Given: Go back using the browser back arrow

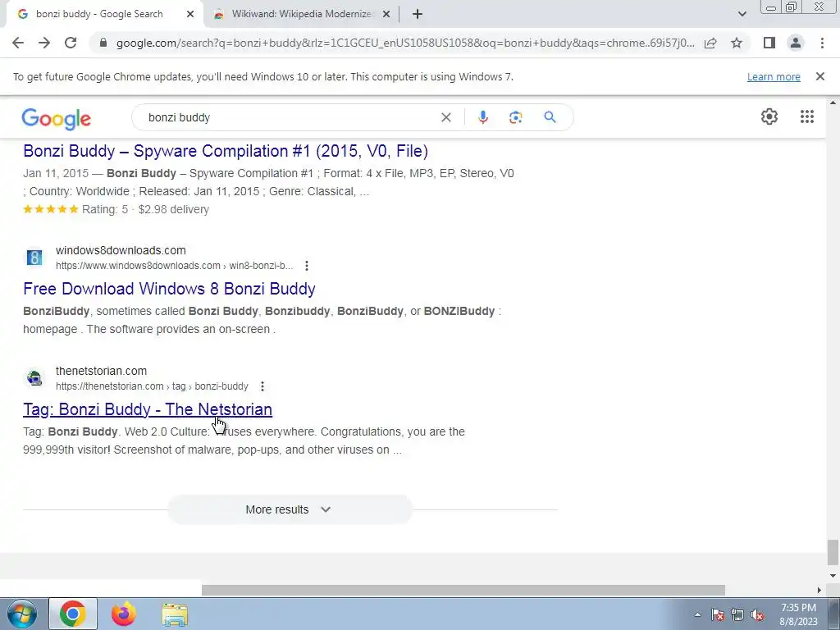Looking at the screenshot, I should [x=18, y=43].
